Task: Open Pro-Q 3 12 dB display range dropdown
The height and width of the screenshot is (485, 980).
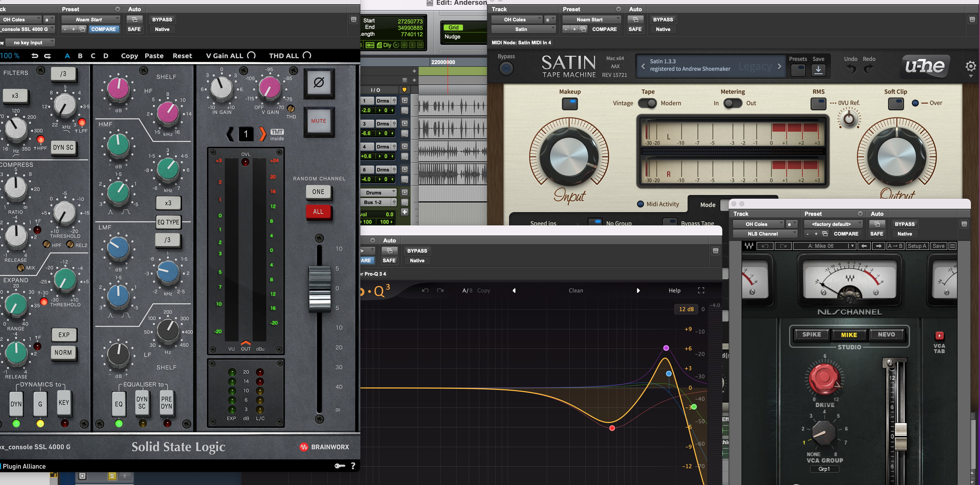Action: pyautogui.click(x=686, y=309)
